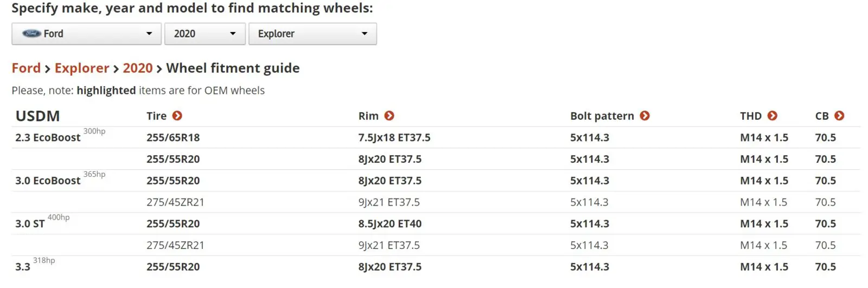Go to 2020 breadcrumb link
Viewport: 868px width, 288px height.
138,68
